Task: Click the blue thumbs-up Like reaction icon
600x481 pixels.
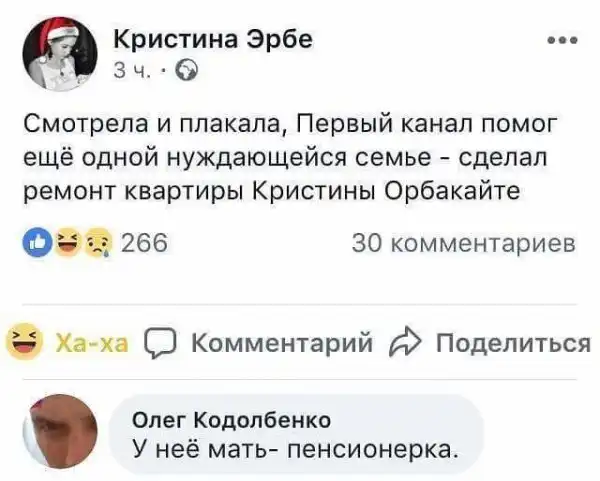Action: coord(39,243)
